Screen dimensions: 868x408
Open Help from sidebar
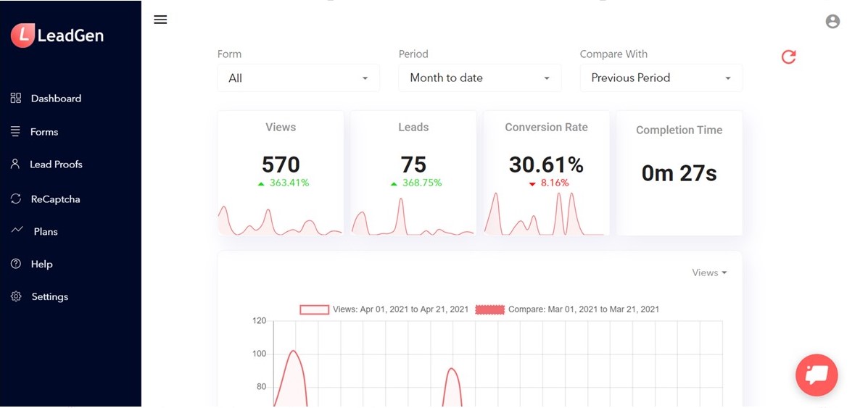click(x=41, y=265)
